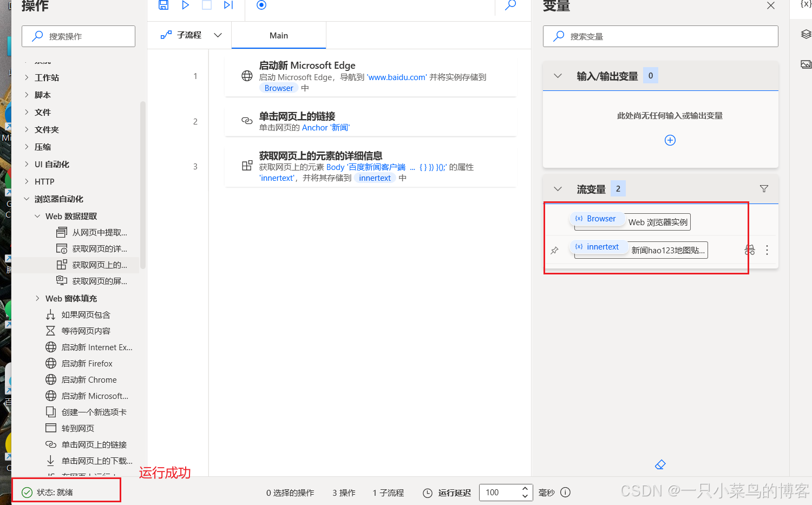
Task: Select 获取网页的详 action
Action: (x=92, y=248)
